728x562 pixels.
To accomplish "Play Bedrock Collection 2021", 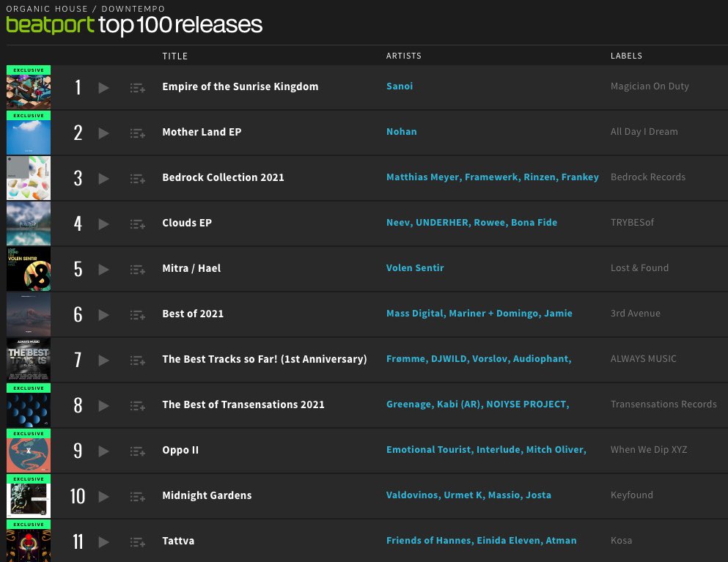I will point(103,179).
